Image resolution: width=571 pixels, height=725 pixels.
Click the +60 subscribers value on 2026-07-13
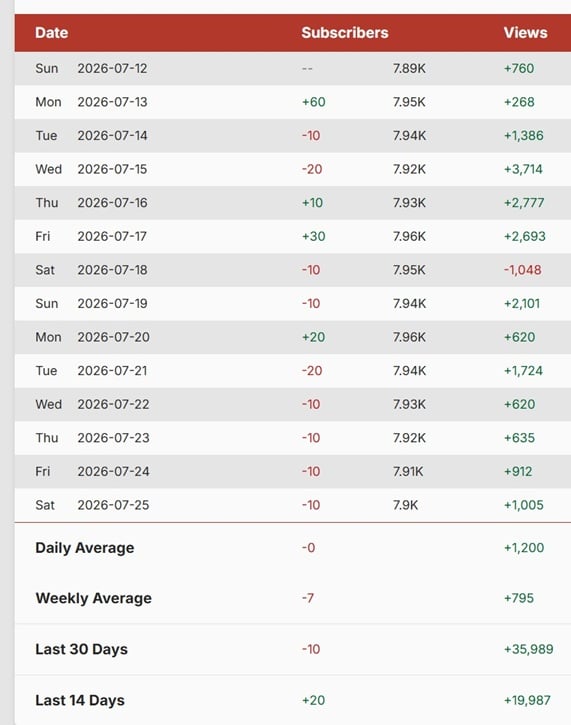pos(313,102)
